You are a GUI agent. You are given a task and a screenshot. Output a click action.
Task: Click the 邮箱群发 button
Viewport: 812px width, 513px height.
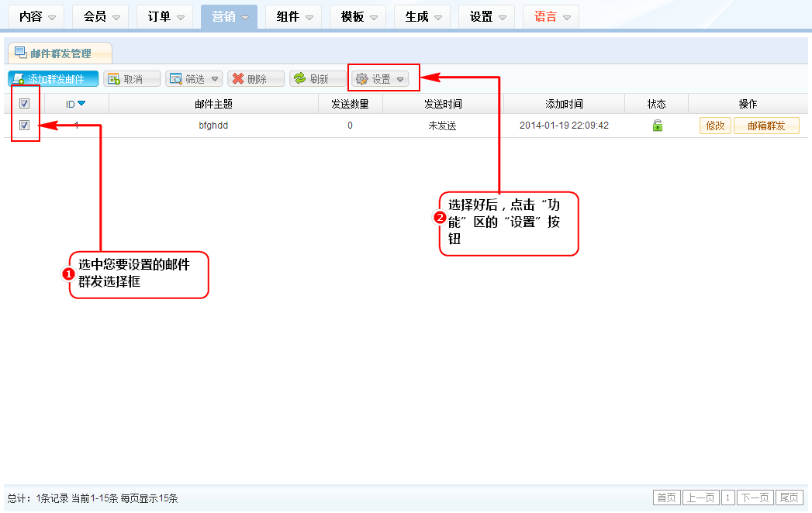[x=765, y=126]
